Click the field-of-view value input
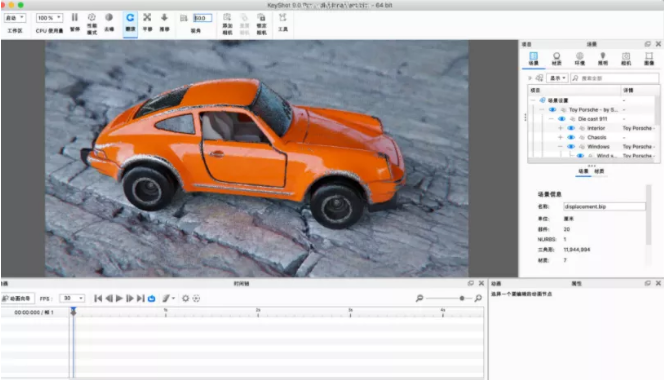The width and height of the screenshot is (664, 380). (202, 18)
